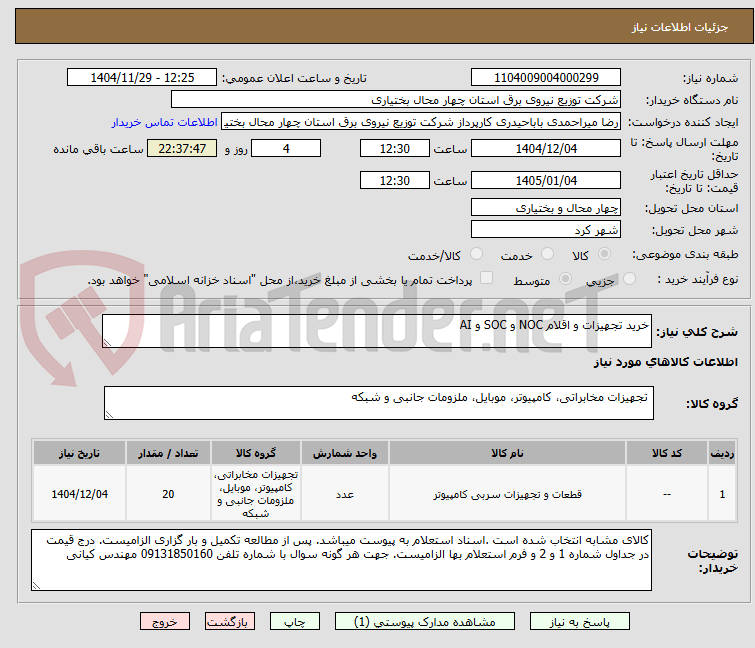Toggle the Islamic treasury payment checkbox

[x=486, y=278]
